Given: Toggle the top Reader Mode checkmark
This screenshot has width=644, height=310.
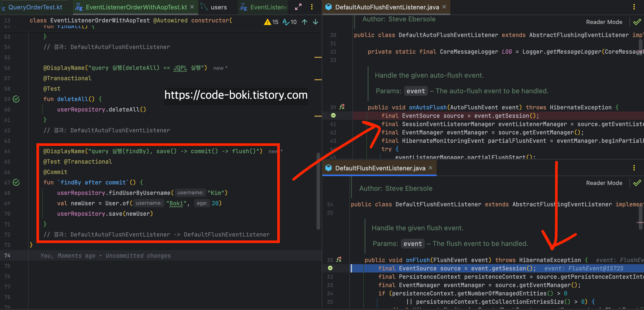Looking at the screenshot, I should tap(637, 22).
